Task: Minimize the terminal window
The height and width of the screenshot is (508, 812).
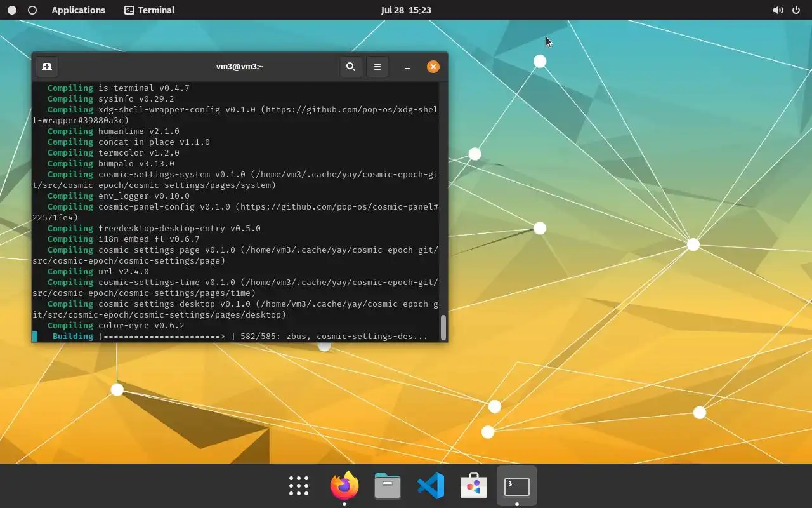Action: click(x=408, y=67)
